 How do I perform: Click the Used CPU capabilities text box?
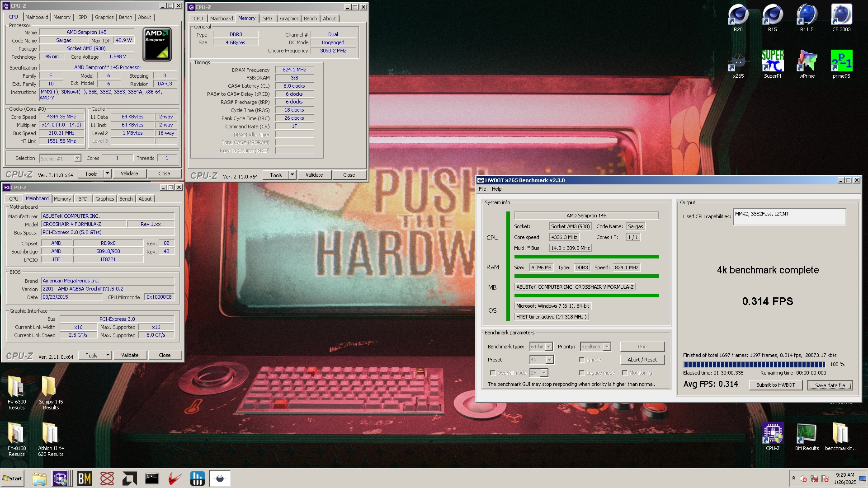tap(789, 217)
